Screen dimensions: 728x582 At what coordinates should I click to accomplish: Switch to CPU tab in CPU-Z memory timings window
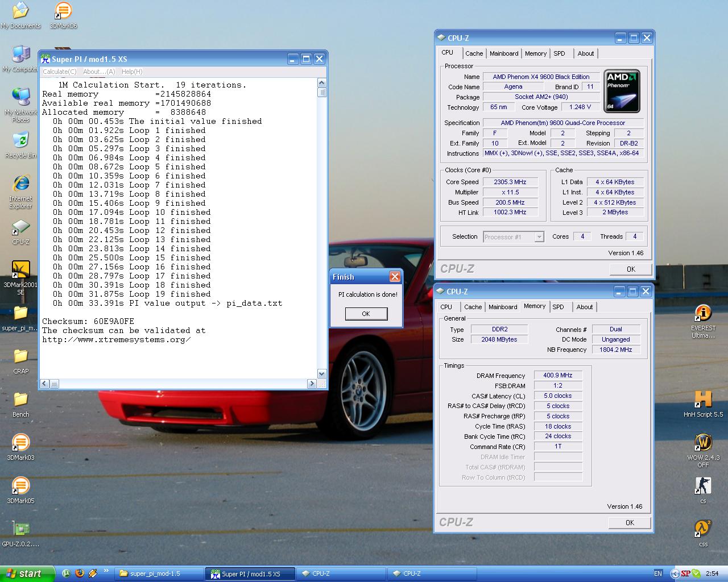[446, 307]
